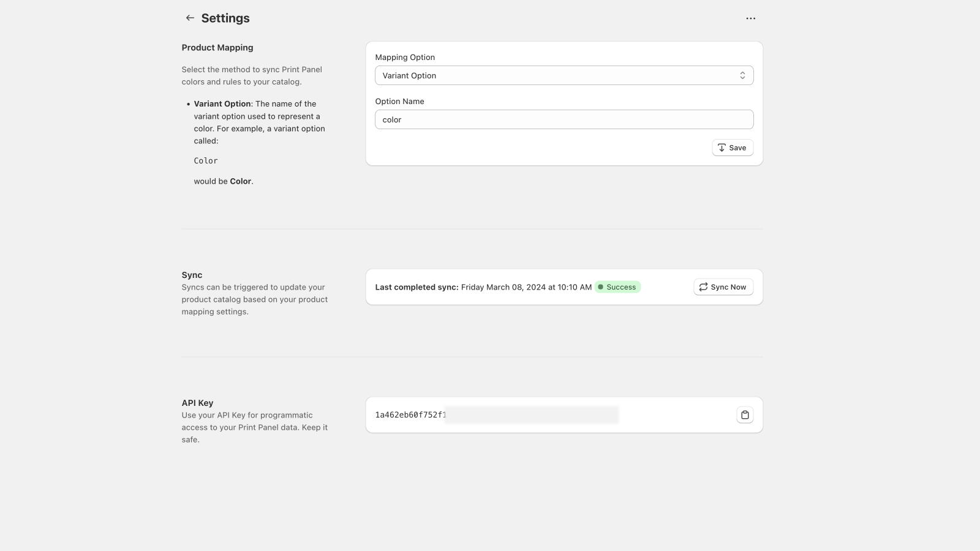Click the Color code example text
Viewport: 980px width, 551px height.
[x=206, y=160]
